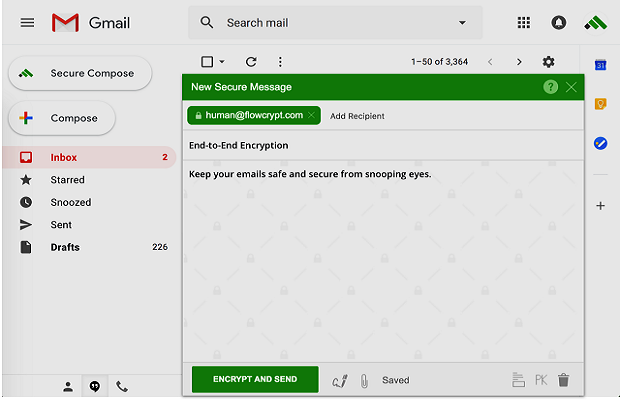Toggle message signing pen icon
Image resolution: width=620 pixels, height=400 pixels.
click(x=340, y=380)
